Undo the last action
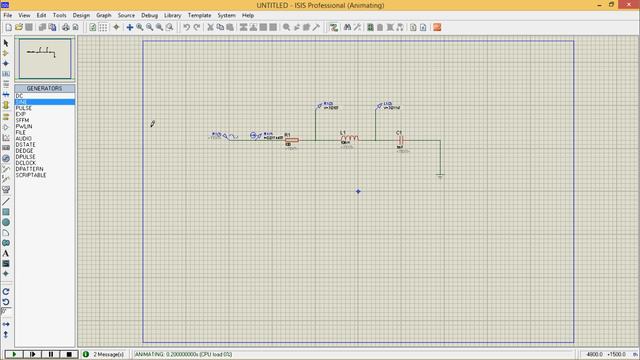This screenshot has height=360, width=640. pyautogui.click(x=187, y=27)
